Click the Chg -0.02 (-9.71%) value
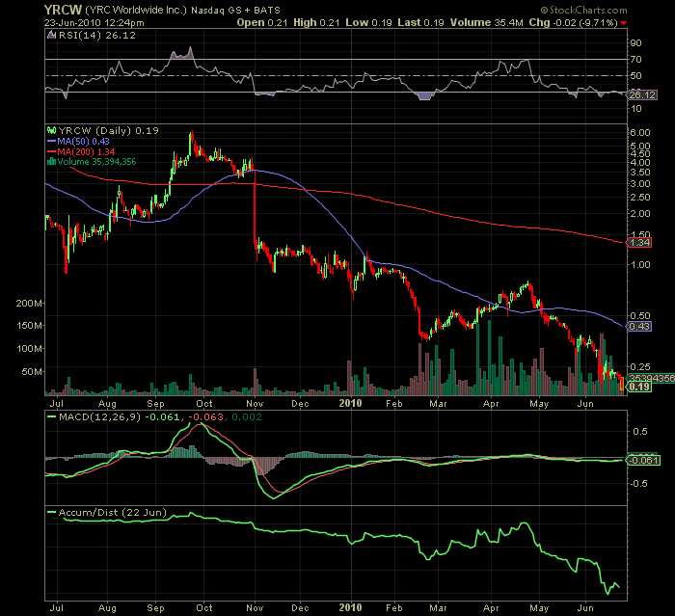Screen dimensions: 675x616 point(574,22)
